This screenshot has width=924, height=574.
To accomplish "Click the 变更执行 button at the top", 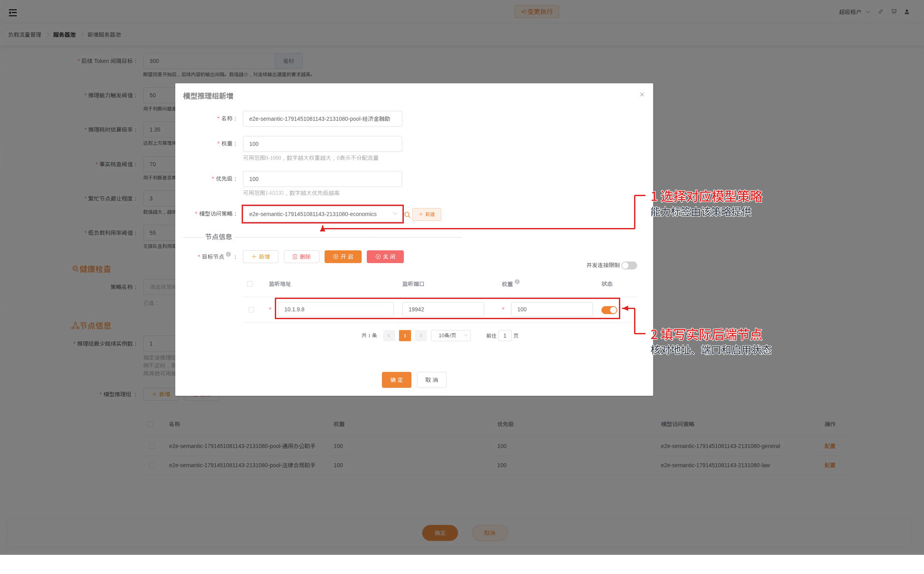I will tap(537, 12).
